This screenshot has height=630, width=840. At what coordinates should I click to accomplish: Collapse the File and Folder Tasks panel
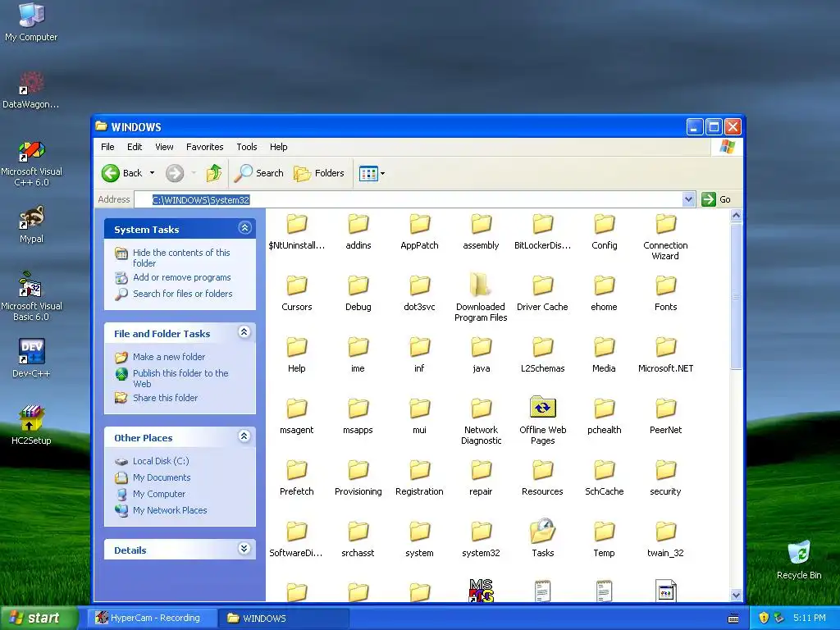click(x=244, y=332)
